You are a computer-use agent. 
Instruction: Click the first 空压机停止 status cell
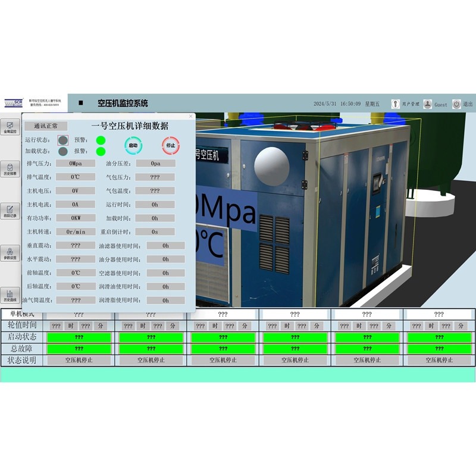tap(79, 360)
